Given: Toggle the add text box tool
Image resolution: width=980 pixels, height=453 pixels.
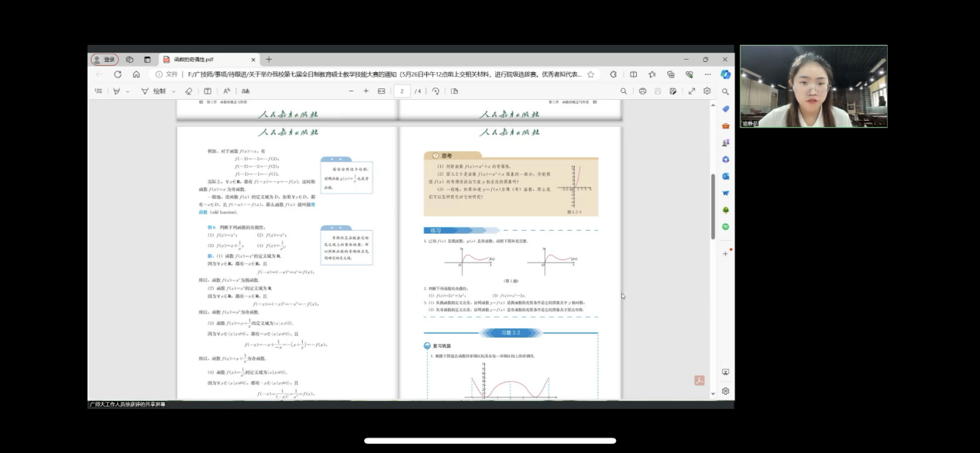Looking at the screenshot, I should [x=208, y=91].
